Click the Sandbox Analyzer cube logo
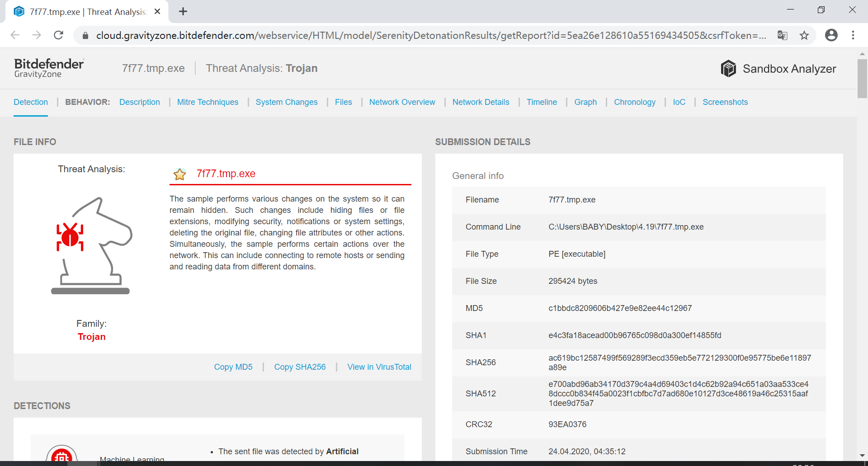This screenshot has height=466, width=868. click(x=728, y=69)
